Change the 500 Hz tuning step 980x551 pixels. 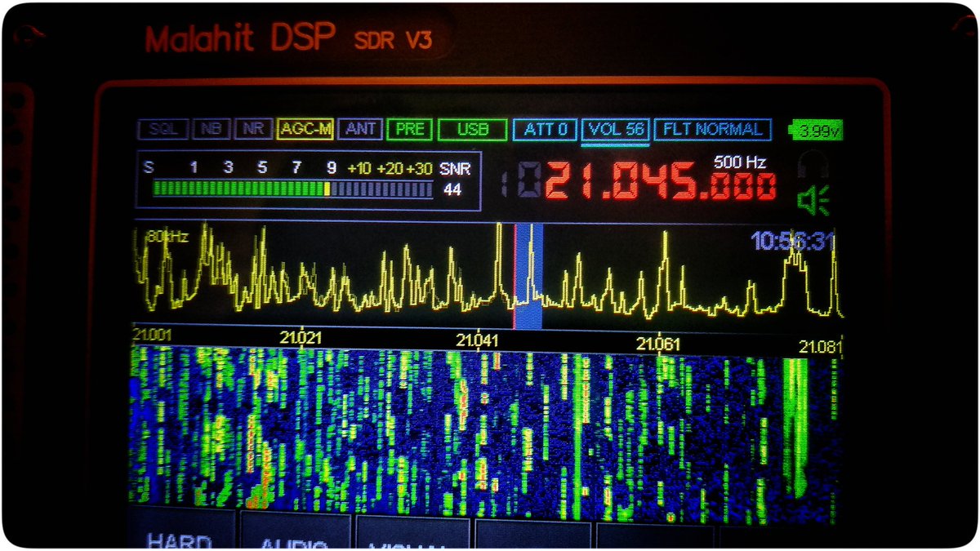click(739, 162)
